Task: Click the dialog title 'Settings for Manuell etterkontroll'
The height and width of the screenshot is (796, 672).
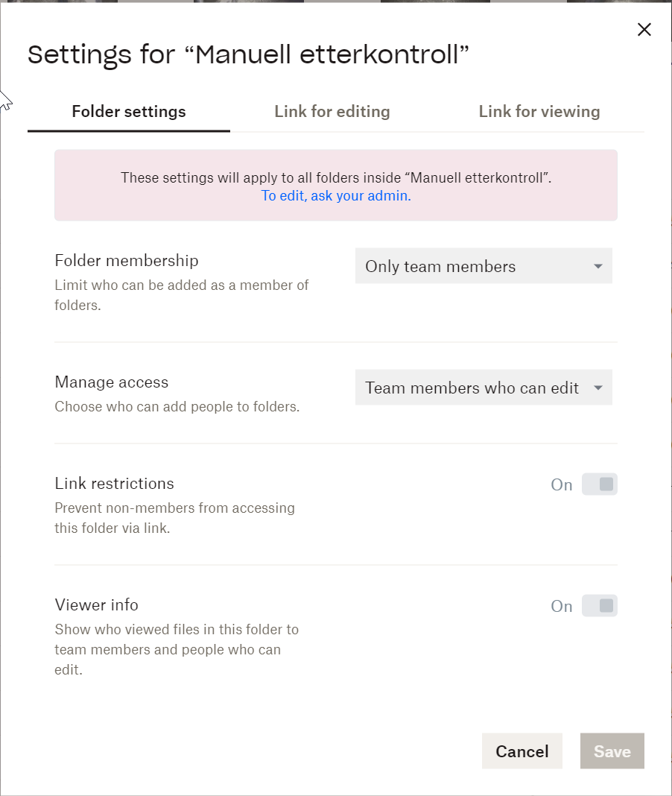Action: coord(249,55)
